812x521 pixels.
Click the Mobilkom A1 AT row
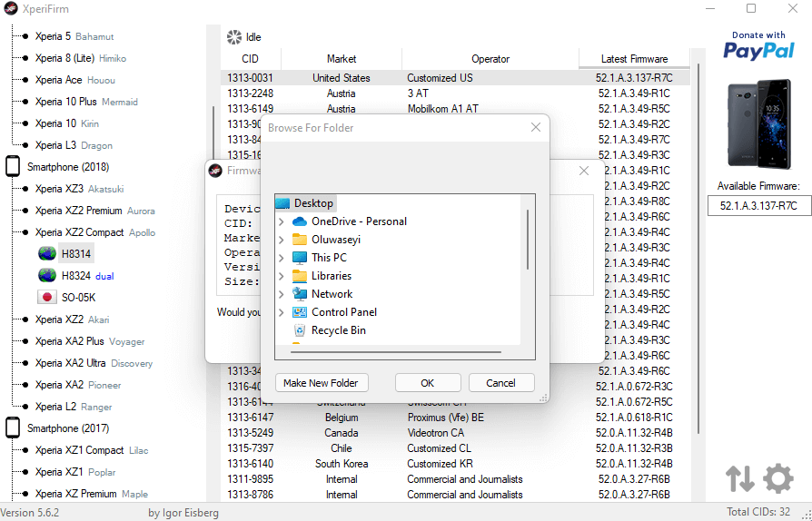[455, 108]
